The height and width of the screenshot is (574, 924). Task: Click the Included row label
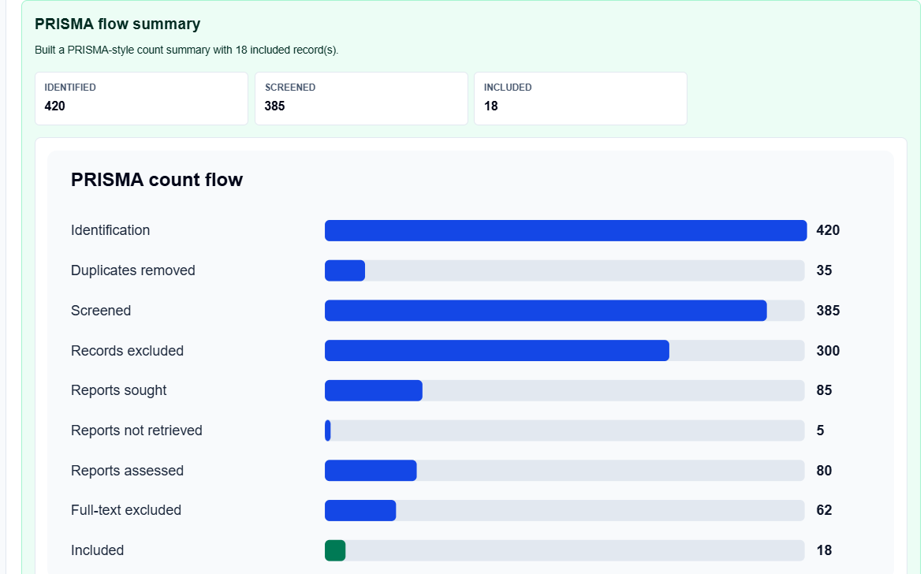pyautogui.click(x=97, y=550)
